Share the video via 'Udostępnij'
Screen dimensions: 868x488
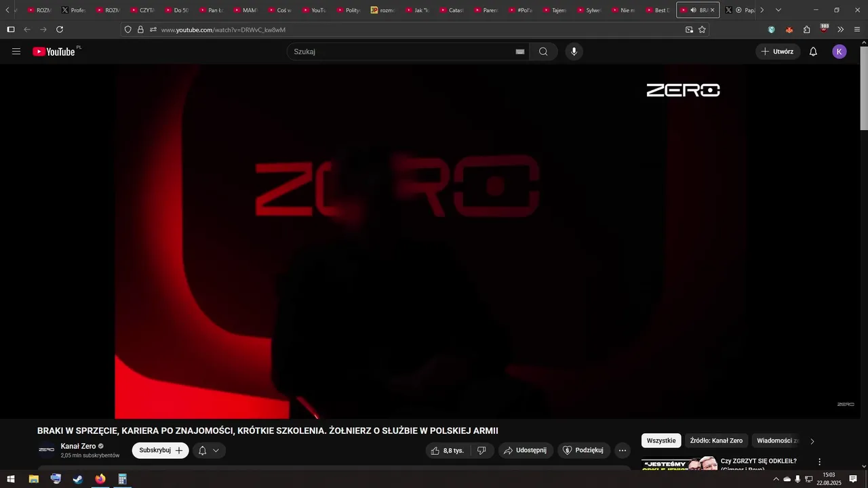coord(526,450)
